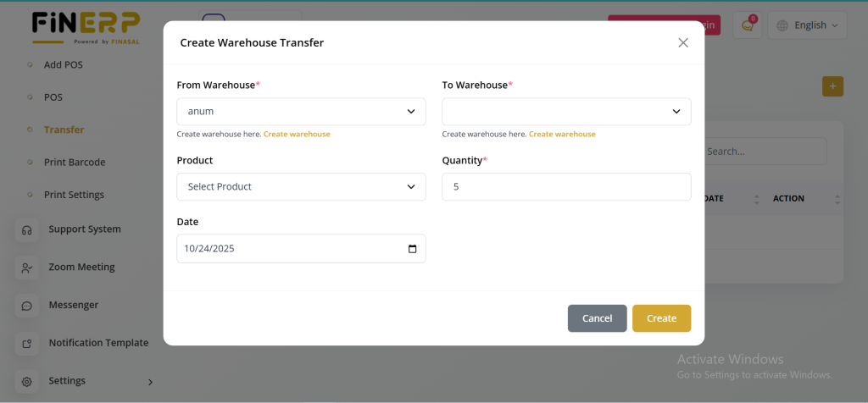Open Print Barcode menu item
Image resolution: width=868 pixels, height=403 pixels.
pos(74,162)
